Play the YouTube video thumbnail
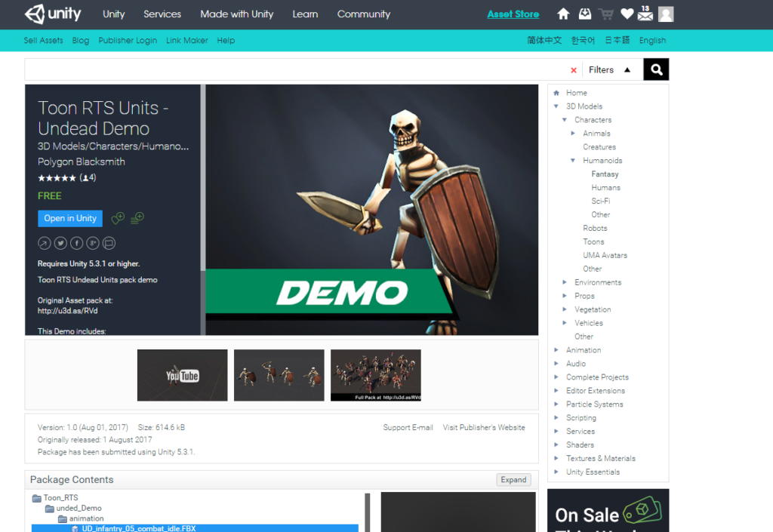The width and height of the screenshot is (773, 532). click(x=183, y=375)
